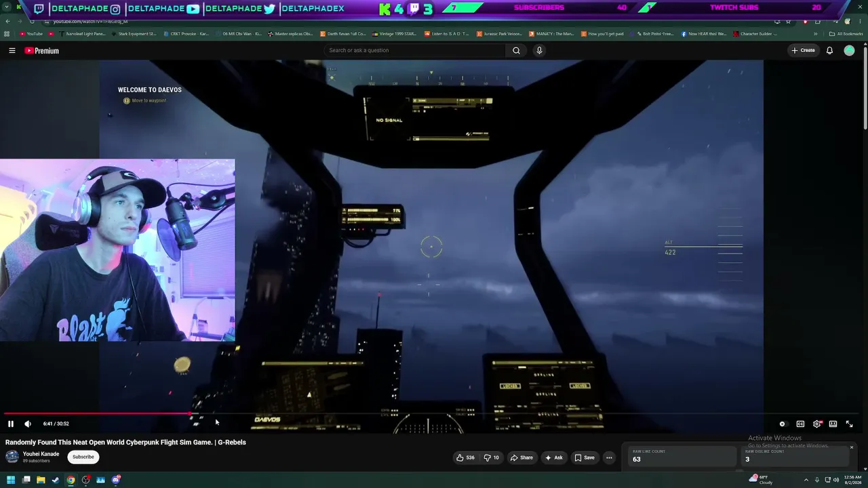868x488 pixels.
Task: Start voice search with microphone
Action: [x=539, y=50]
